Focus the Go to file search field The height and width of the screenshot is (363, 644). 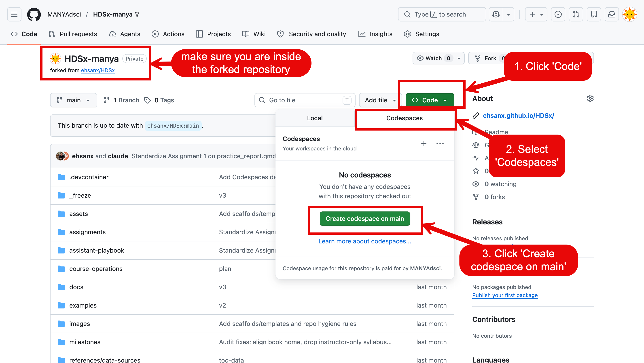[305, 100]
